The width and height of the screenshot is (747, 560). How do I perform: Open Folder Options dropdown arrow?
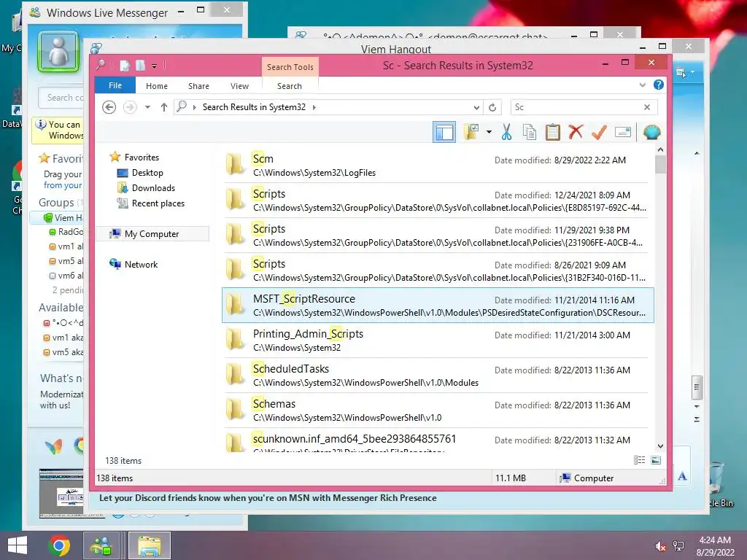point(489,132)
